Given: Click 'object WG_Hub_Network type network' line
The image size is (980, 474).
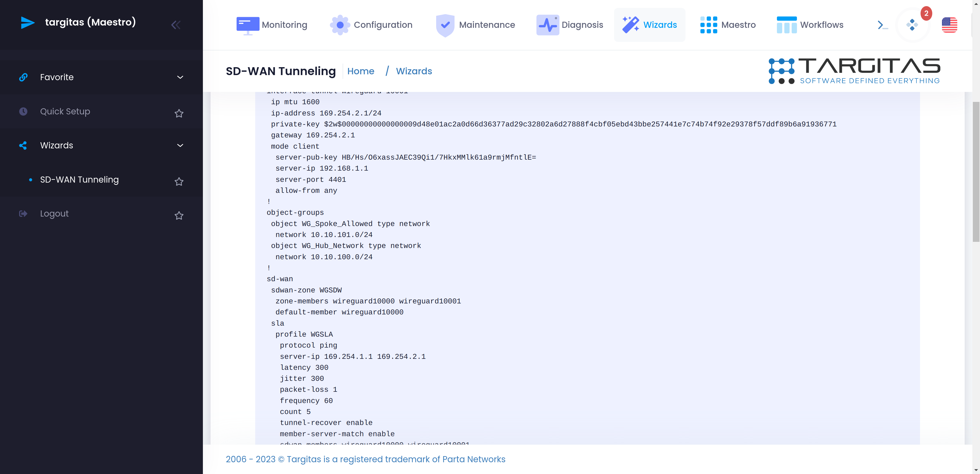Looking at the screenshot, I should tap(346, 246).
